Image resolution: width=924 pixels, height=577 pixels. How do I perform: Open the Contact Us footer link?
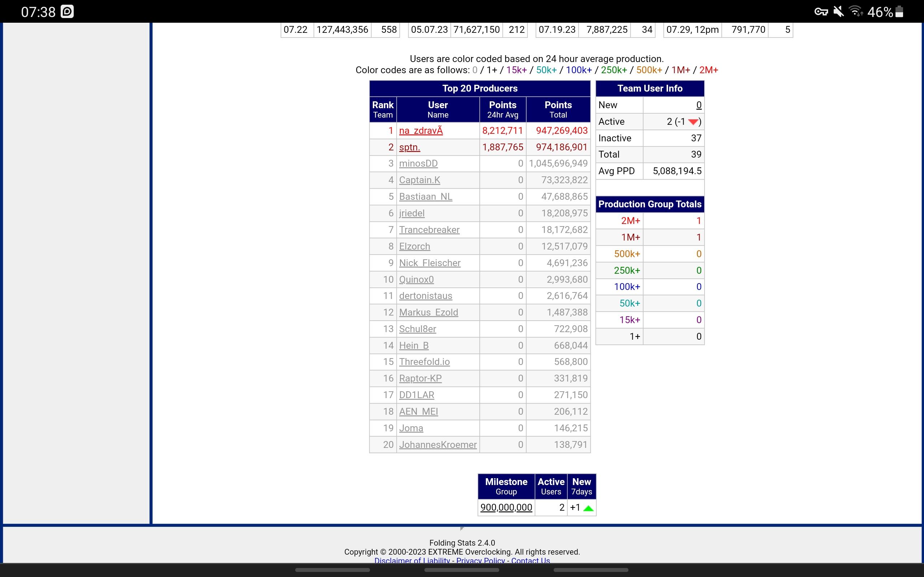[530, 560]
